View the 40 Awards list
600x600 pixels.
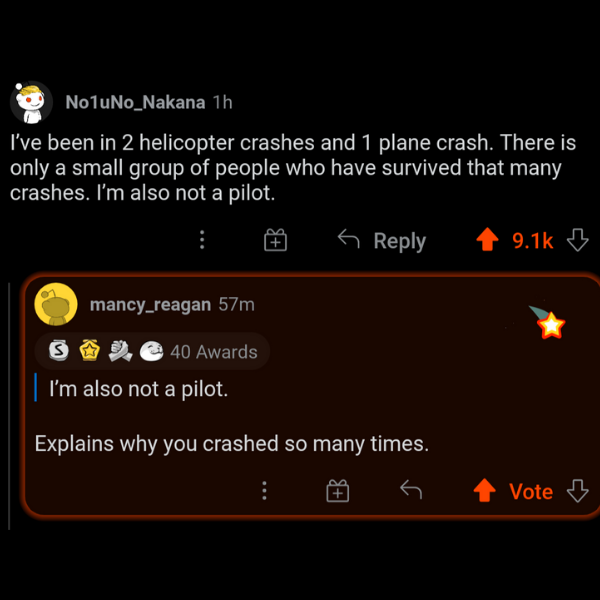coord(213,351)
